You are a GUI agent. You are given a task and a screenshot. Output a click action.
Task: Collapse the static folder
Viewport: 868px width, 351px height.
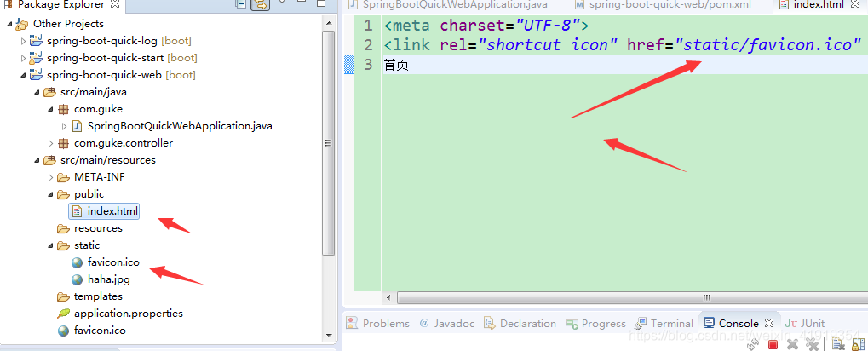(50, 245)
